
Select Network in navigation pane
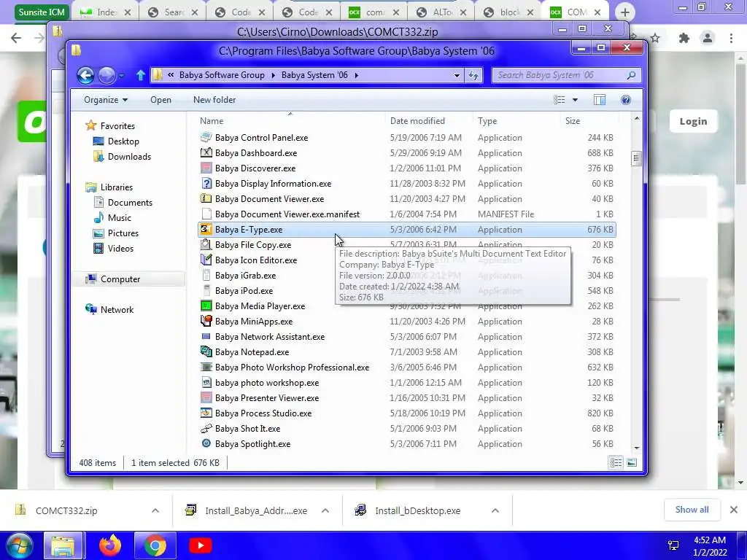point(117,309)
